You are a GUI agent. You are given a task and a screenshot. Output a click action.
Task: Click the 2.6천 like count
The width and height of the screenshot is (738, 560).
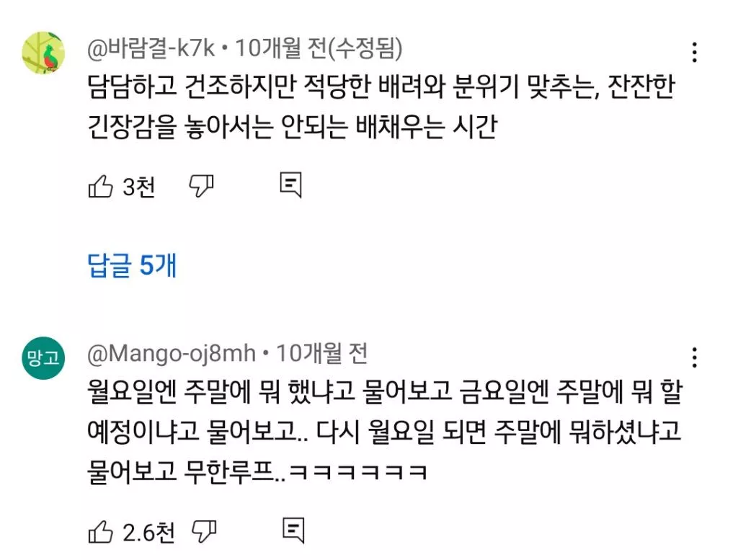pyautogui.click(x=148, y=533)
